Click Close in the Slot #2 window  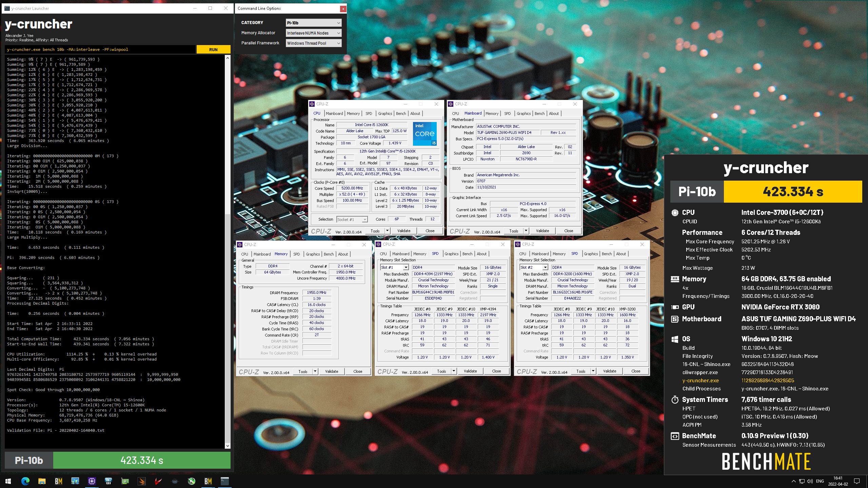pyautogui.click(x=636, y=371)
